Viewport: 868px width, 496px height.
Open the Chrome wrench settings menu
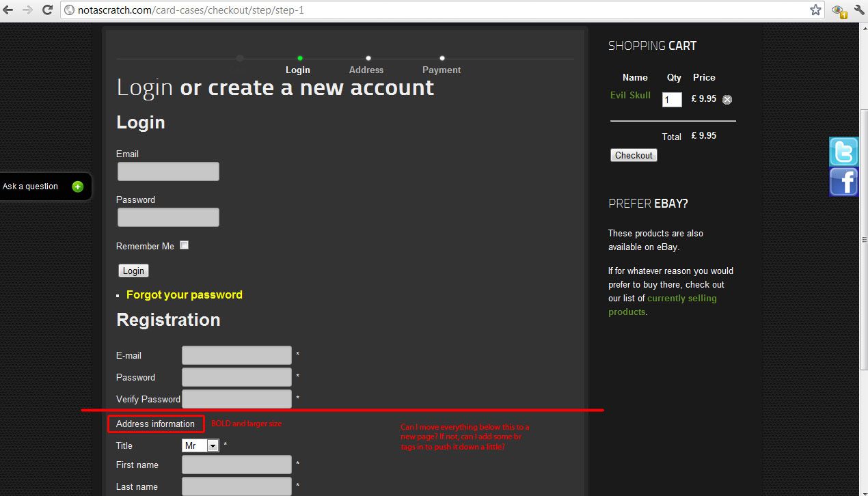coord(859,10)
